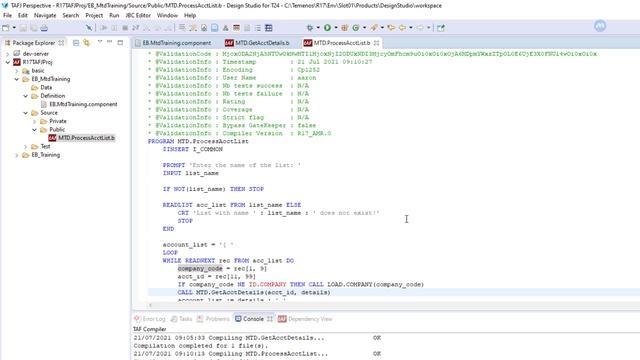Maximize the Package Explorer panel
Screen dimensions: 640x360
(x=120, y=42)
